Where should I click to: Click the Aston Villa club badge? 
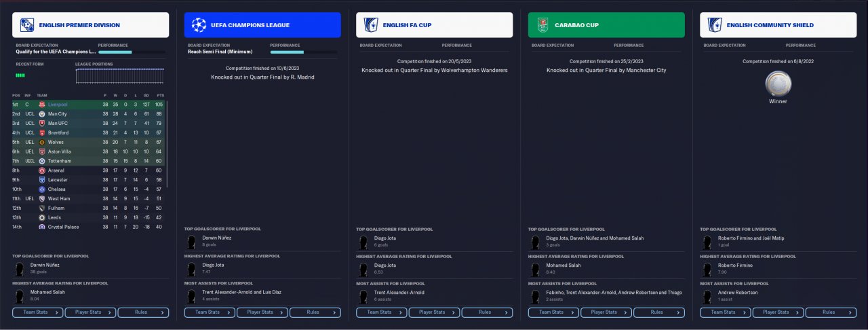point(42,151)
